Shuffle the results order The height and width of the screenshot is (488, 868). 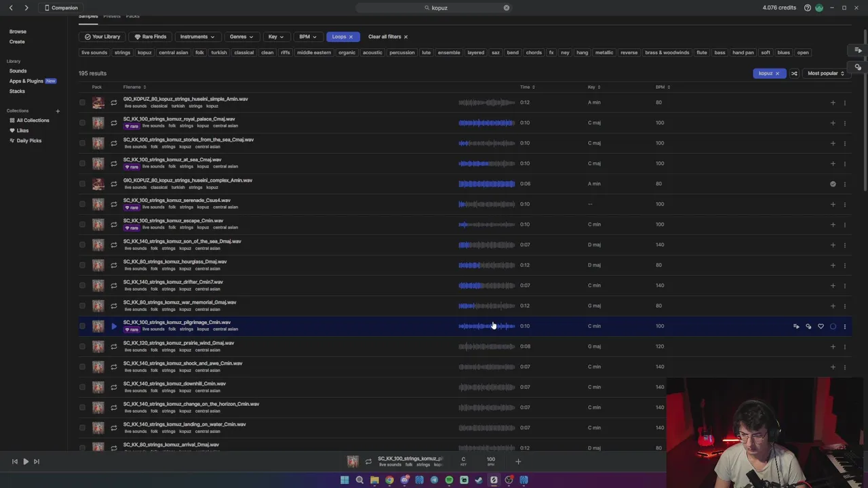click(x=794, y=73)
